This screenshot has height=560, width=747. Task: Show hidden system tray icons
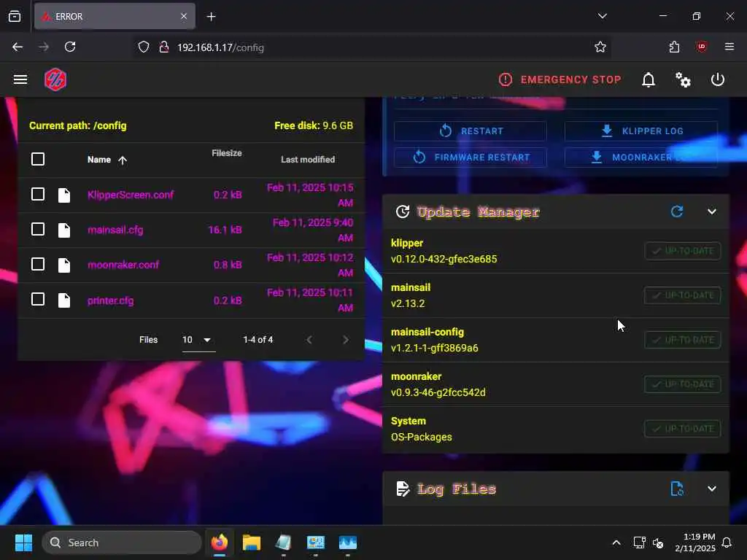(616, 542)
